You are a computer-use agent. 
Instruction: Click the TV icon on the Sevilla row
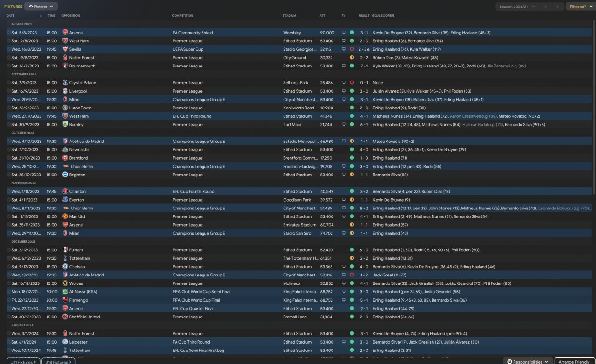click(x=344, y=49)
